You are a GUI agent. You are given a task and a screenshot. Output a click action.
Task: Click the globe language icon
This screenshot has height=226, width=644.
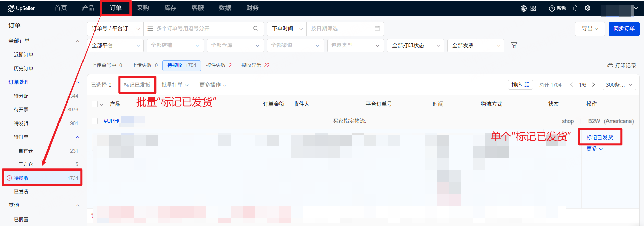523,8
